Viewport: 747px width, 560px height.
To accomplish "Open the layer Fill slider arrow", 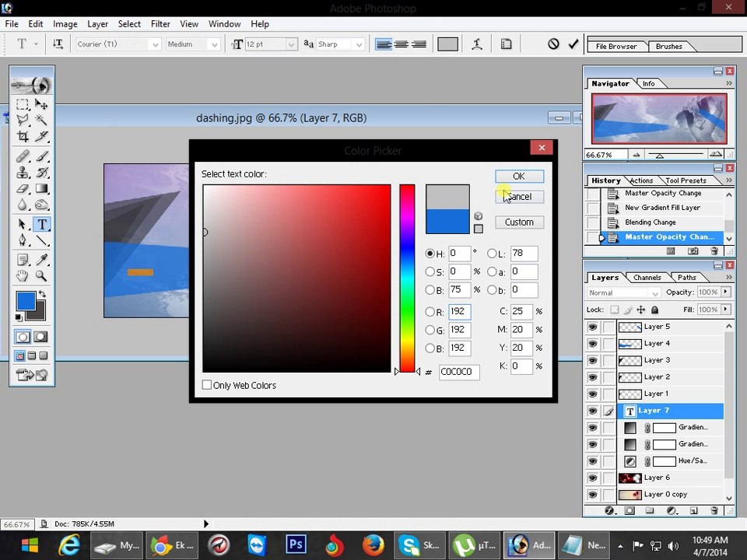I will pyautogui.click(x=726, y=310).
